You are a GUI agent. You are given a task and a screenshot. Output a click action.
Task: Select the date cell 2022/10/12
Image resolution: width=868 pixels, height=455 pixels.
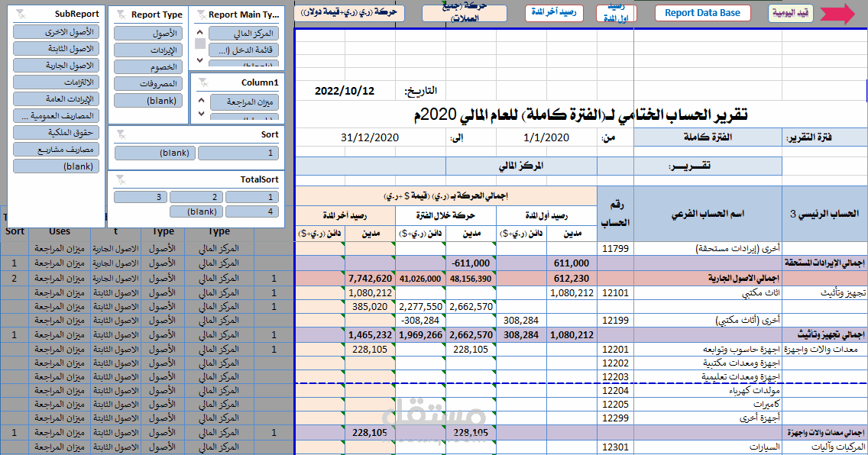pyautogui.click(x=345, y=91)
